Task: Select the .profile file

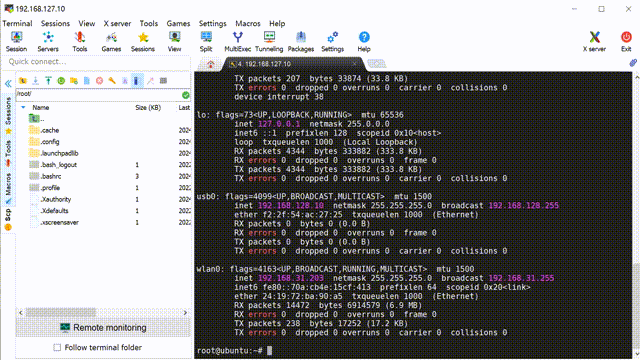Action: pyautogui.click(x=50, y=188)
